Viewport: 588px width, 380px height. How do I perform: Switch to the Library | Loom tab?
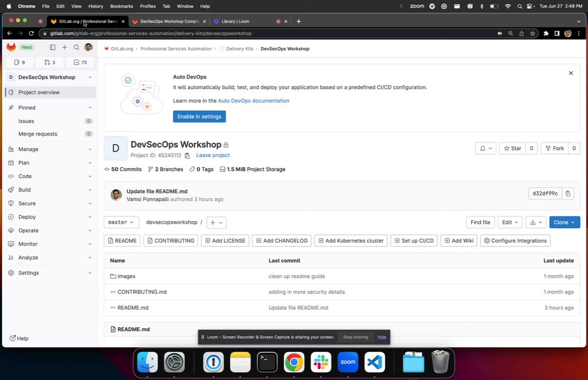[x=235, y=22]
